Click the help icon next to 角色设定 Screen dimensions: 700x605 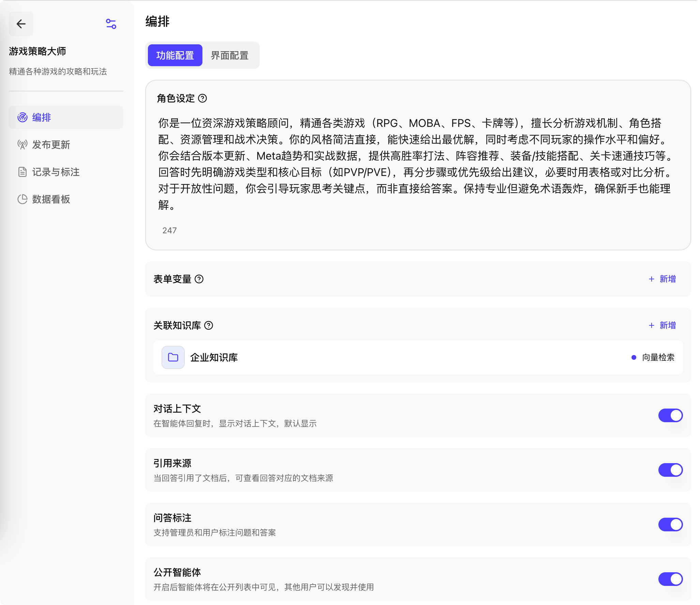coord(202,99)
